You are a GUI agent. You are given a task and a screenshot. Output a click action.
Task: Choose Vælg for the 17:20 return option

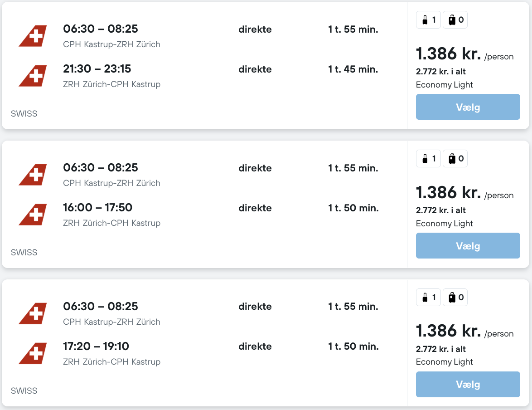click(468, 385)
